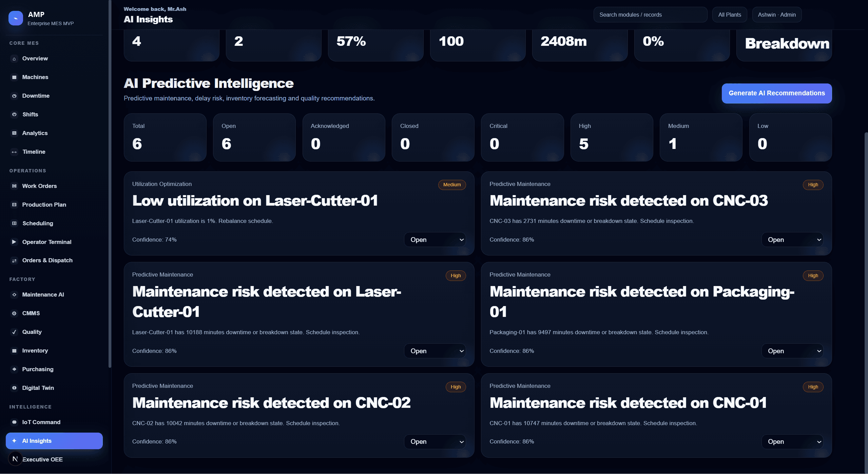The width and height of the screenshot is (868, 474).
Task: Click the Maintenance AI diamond icon
Action: tap(14, 295)
